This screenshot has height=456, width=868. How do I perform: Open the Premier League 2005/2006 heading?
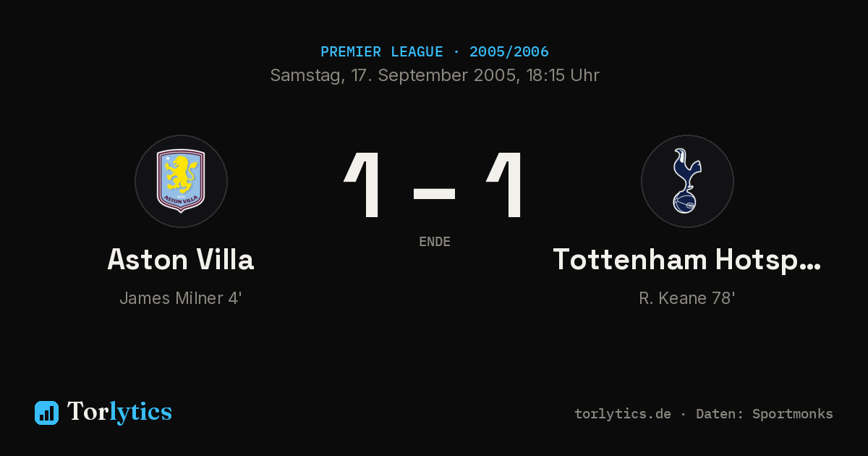click(434, 52)
